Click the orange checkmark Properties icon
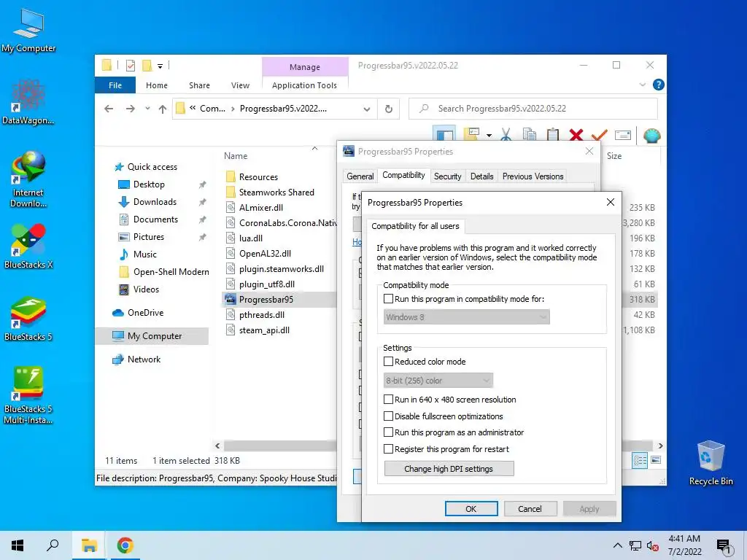This screenshot has width=747, height=560. point(599,135)
